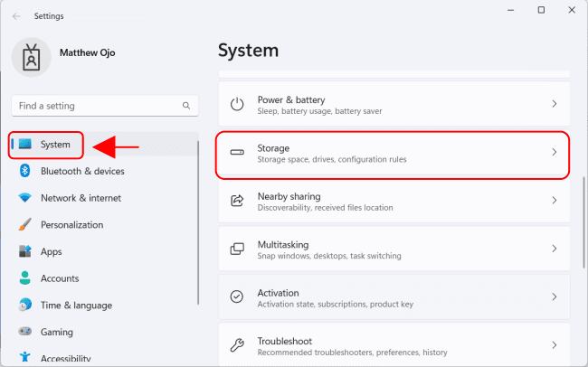
Task: Maximize the Settings window
Action: (x=541, y=10)
